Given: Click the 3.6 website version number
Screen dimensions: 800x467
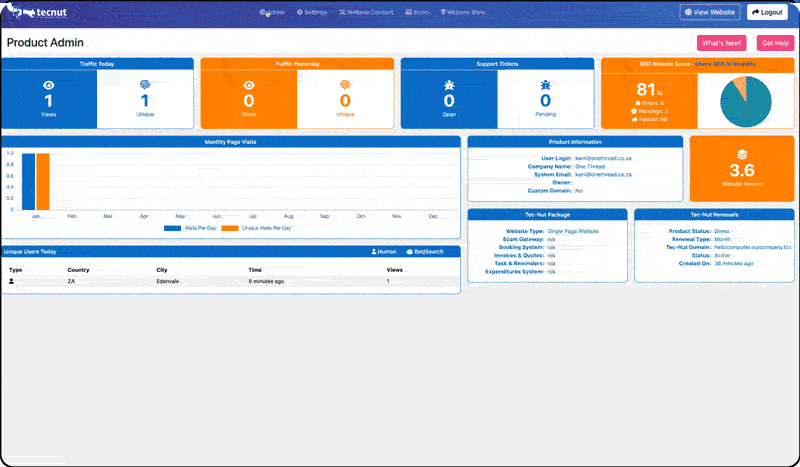Looking at the screenshot, I should click(x=742, y=170).
